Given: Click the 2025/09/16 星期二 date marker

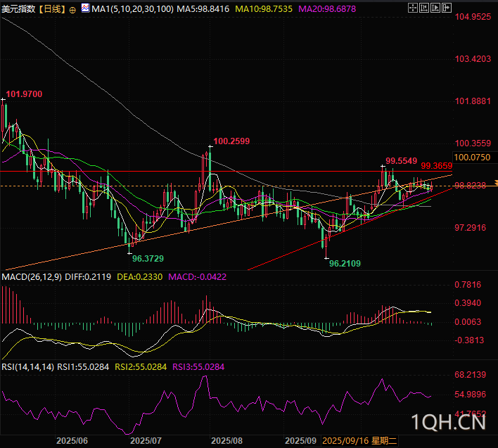Looking at the screenshot, I should point(359,440).
